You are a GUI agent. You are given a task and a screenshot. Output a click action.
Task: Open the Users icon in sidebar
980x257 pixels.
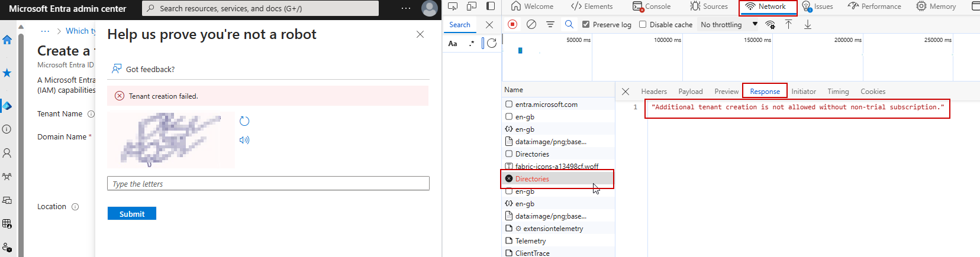[x=7, y=153]
